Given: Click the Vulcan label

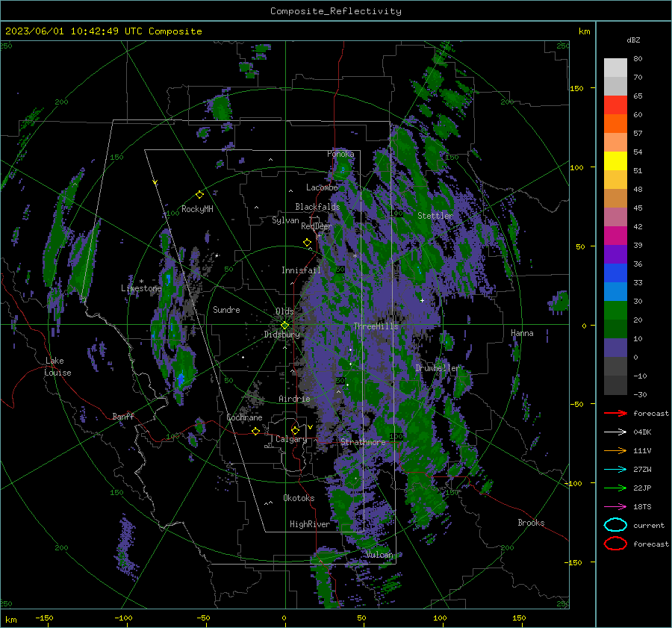Looking at the screenshot, I should (x=379, y=555).
